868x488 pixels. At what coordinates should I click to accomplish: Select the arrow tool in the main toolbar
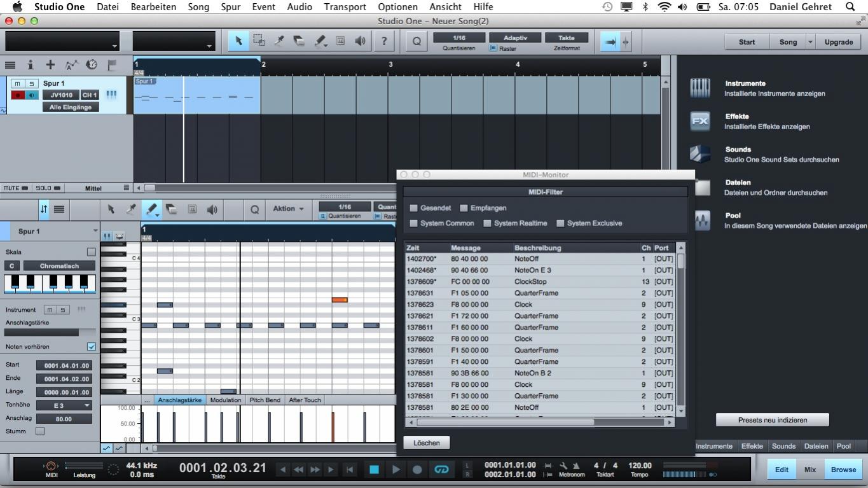click(x=238, y=41)
